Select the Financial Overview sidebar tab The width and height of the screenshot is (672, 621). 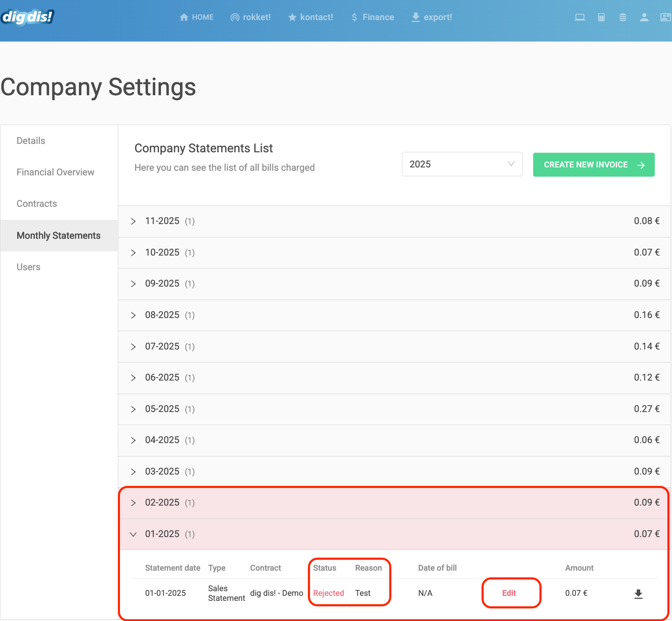tap(59, 172)
